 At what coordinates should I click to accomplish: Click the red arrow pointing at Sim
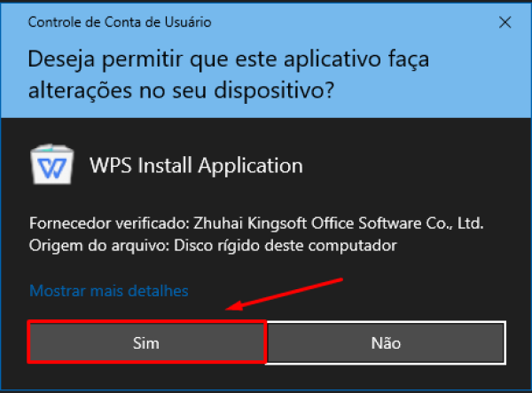(x=284, y=295)
